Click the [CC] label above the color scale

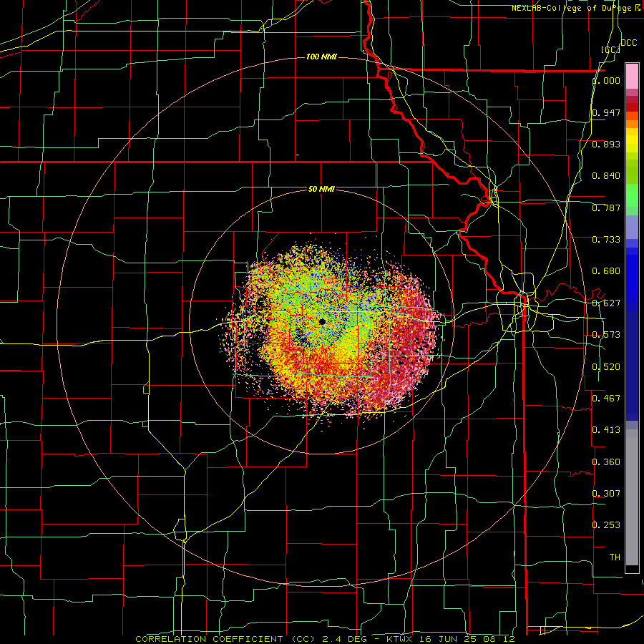click(611, 49)
